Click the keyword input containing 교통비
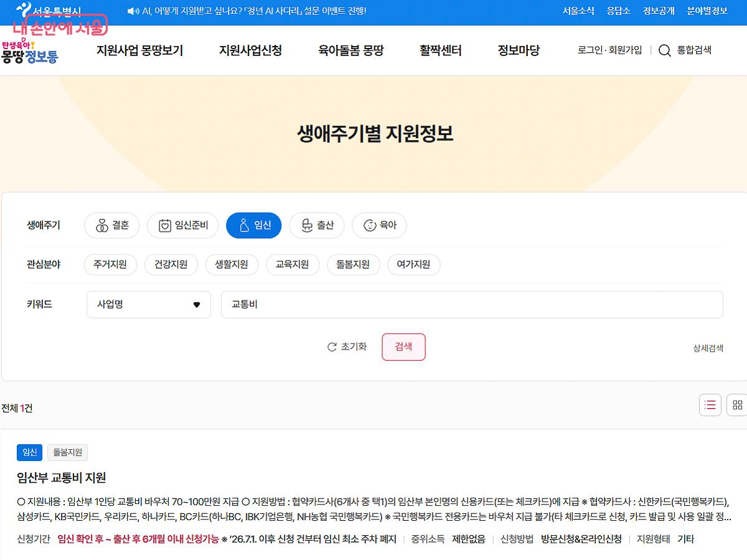This screenshot has height=560, width=747. (x=472, y=304)
